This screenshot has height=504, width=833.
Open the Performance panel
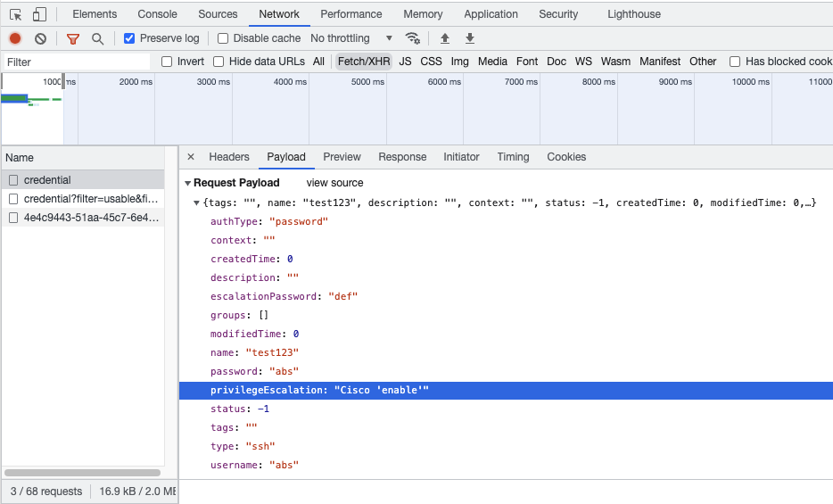click(x=351, y=13)
